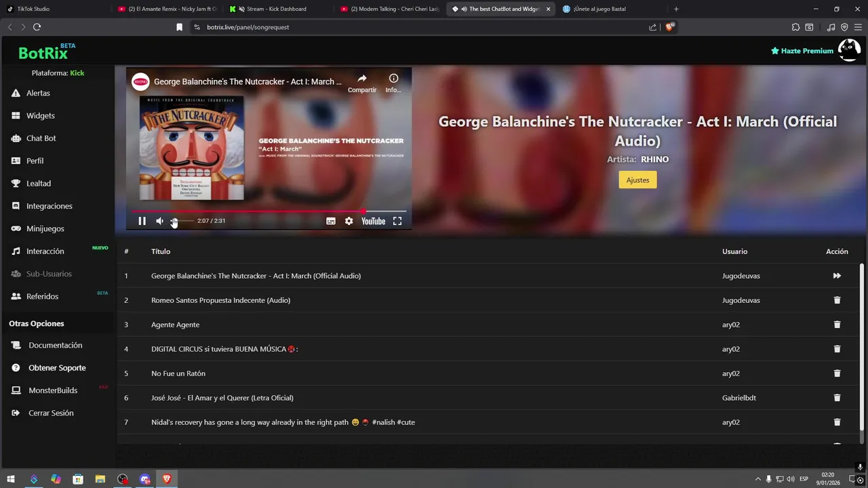Screen dimensions: 868x488
Task: Delete Romeo Santos Propuesta Indecente request
Action: click(x=837, y=300)
